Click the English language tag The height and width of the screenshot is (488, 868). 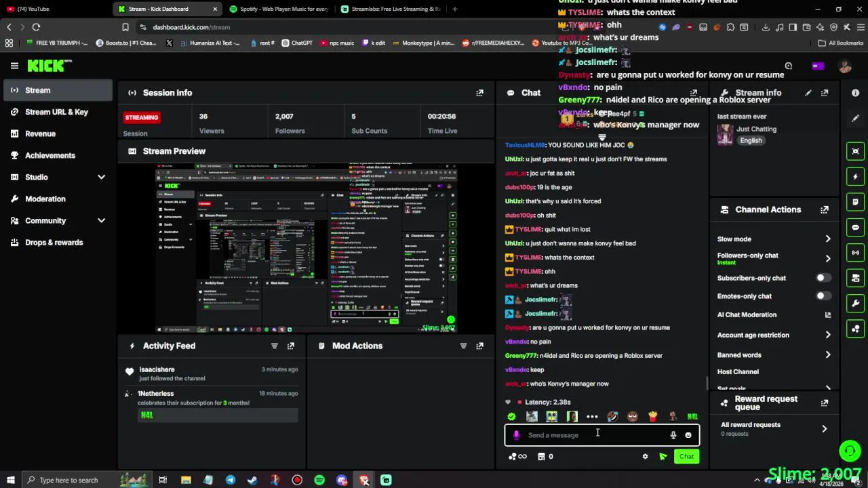[x=751, y=140]
